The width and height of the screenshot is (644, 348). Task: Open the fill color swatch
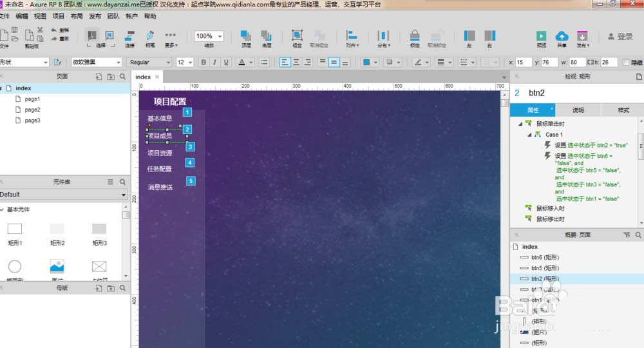pyautogui.click(x=366, y=62)
